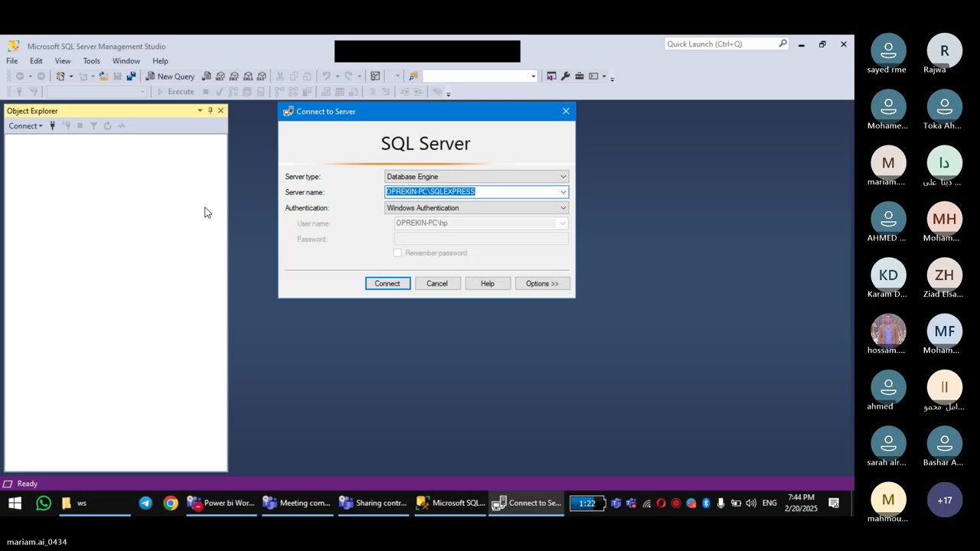Viewport: 980px width, 551px height.
Task: Click the Navigate Backward arrow icon
Action: (20, 76)
